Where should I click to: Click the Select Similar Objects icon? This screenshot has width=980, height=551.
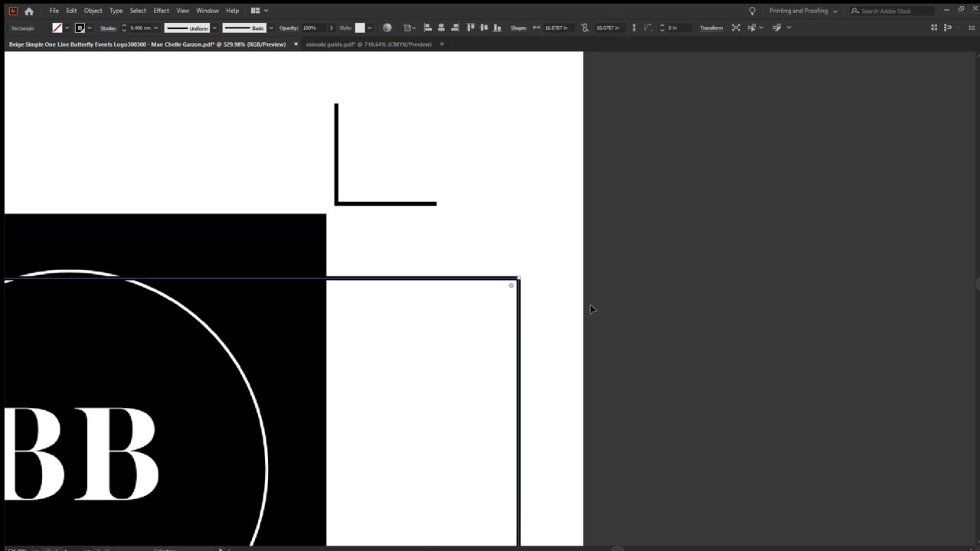751,28
